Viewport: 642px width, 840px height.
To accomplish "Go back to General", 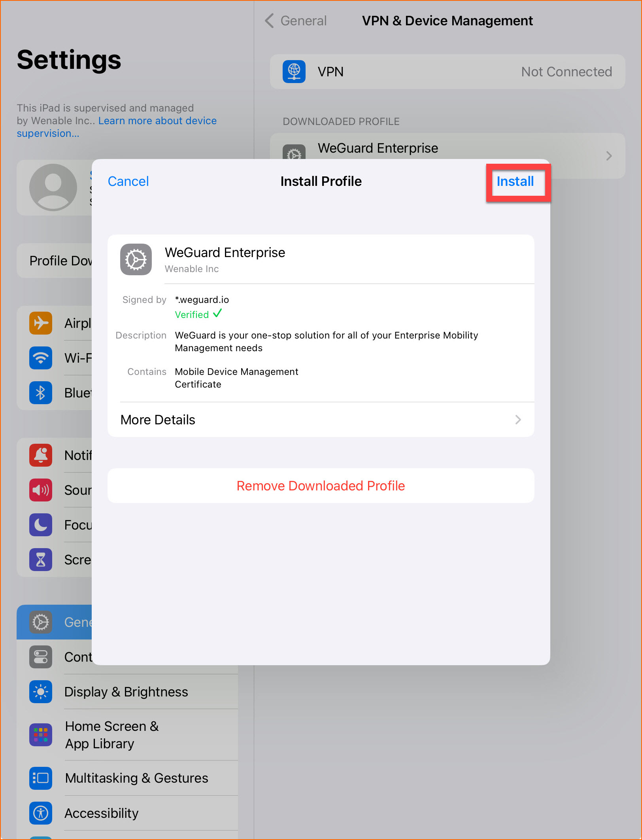I will coord(303,21).
